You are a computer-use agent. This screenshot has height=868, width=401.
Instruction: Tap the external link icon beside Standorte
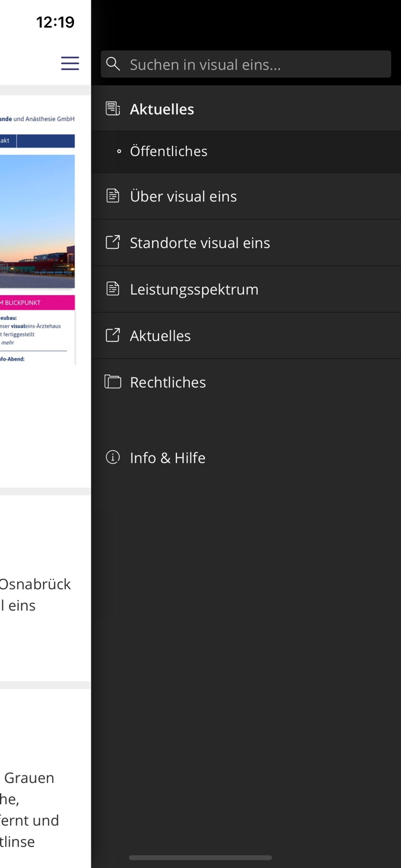[113, 242]
